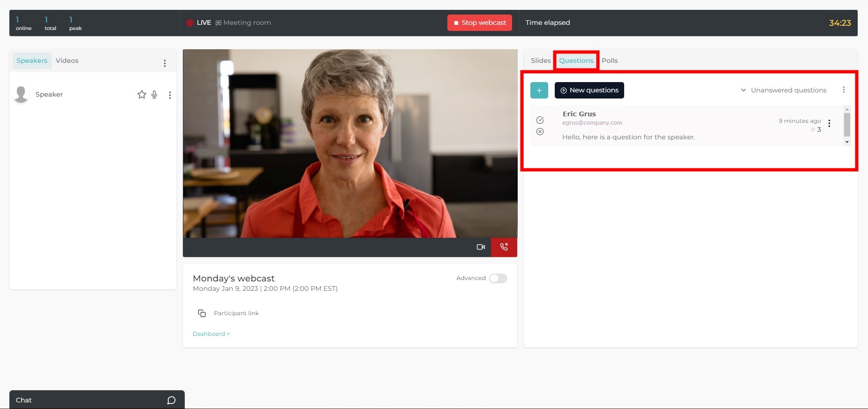Viewport: 868px width, 409px height.
Task: Open the Dashboard link
Action: tap(211, 334)
